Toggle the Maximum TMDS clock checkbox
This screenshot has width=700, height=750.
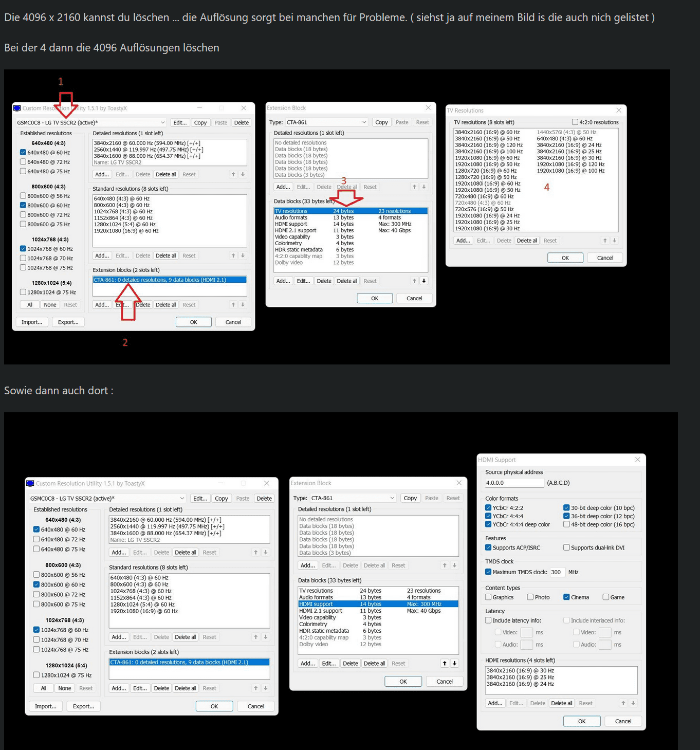488,572
